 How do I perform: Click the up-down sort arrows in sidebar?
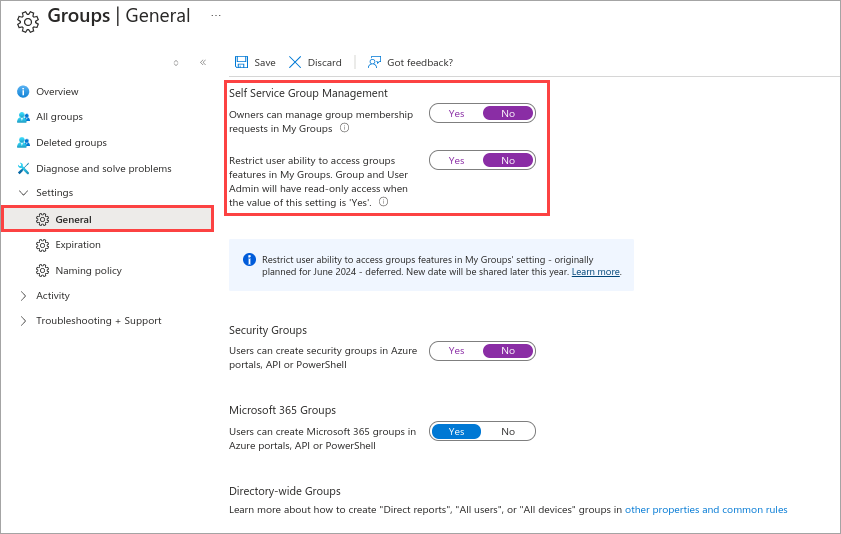[x=176, y=63]
